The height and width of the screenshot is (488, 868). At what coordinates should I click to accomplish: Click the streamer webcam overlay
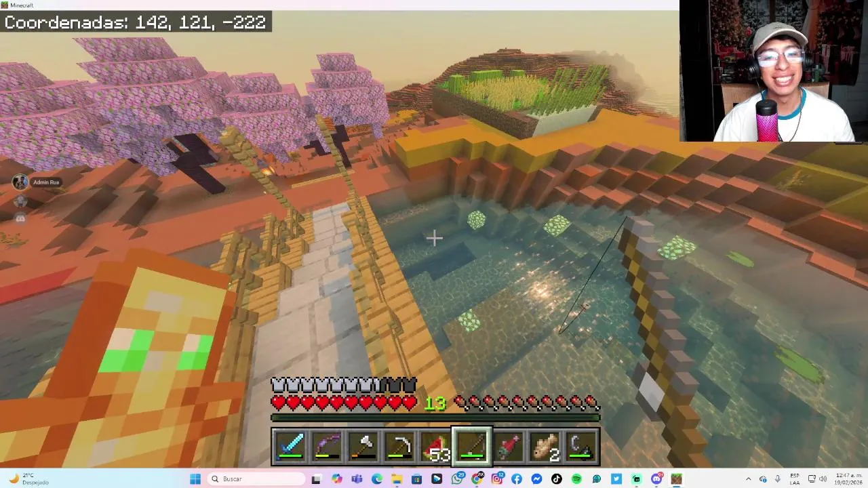(774, 71)
